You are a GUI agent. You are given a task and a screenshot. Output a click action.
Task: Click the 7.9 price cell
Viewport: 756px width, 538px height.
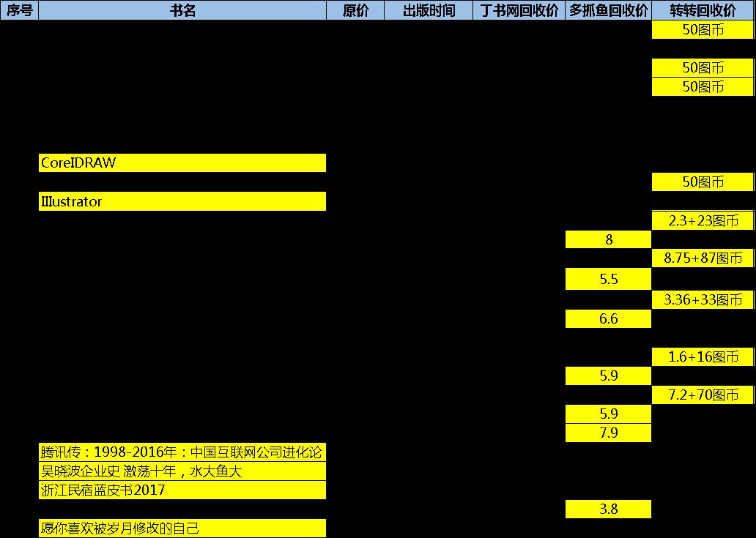pos(608,433)
